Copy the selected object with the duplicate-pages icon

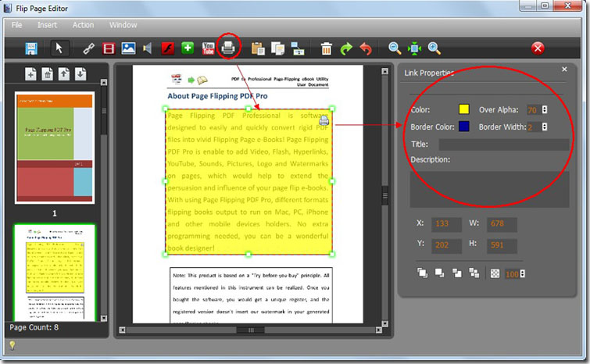277,48
